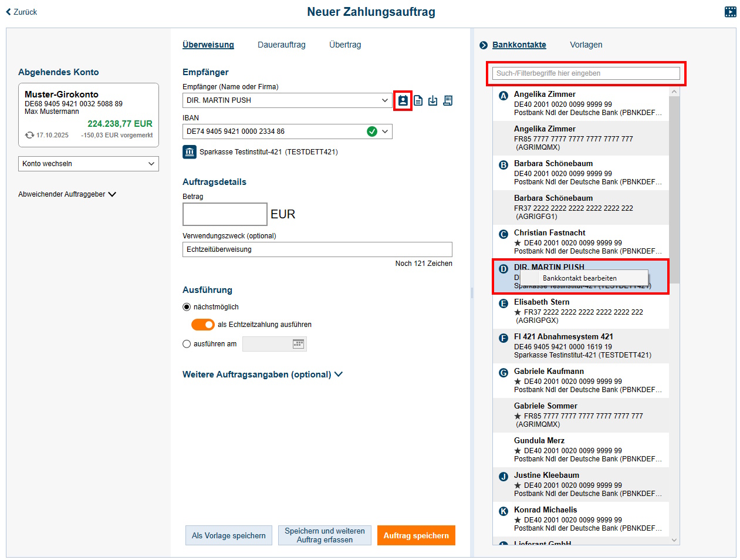Click the download icon beside the Empfänger field

tap(432, 100)
